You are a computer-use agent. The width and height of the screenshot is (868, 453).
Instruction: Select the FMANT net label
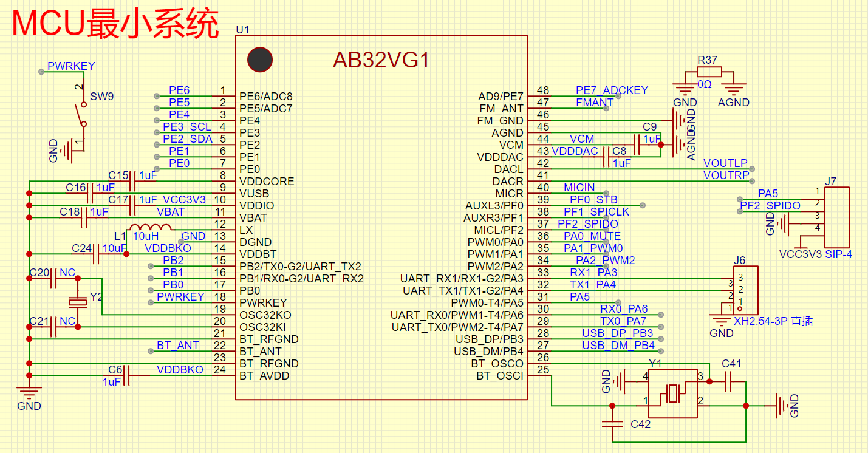tap(594, 102)
